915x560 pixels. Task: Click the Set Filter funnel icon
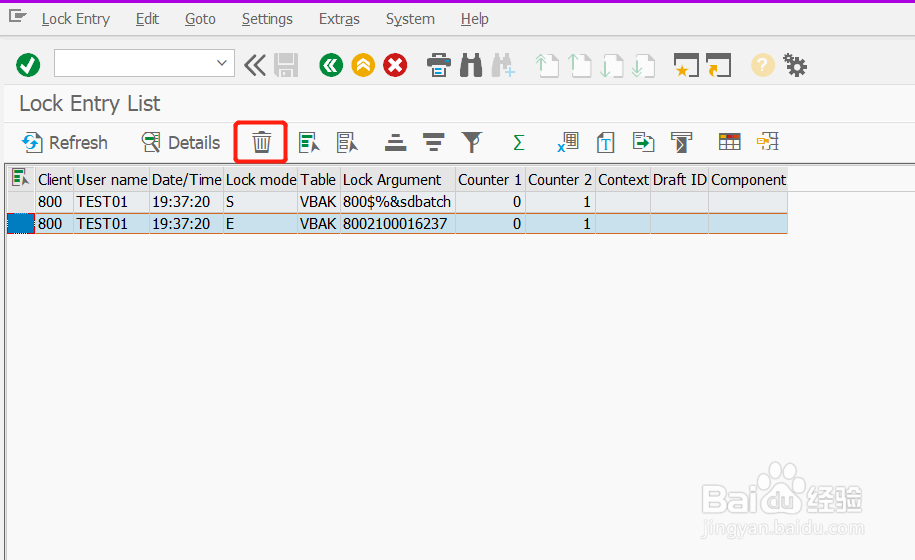[472, 142]
